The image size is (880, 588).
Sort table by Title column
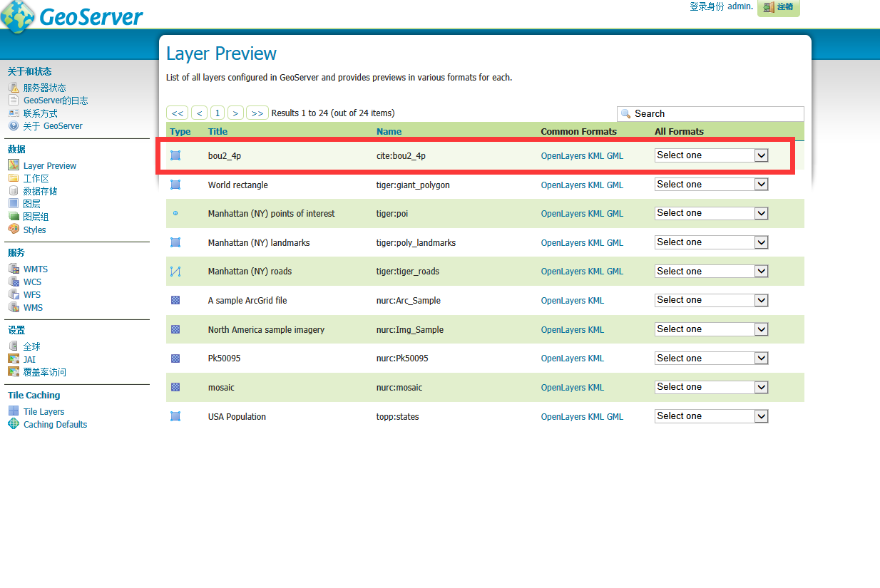pos(218,131)
